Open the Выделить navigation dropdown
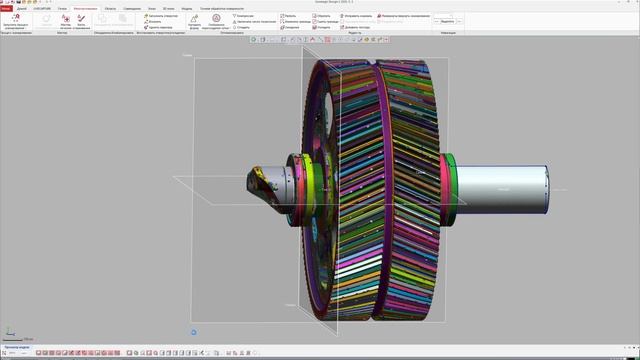Image resolution: width=640 pixels, height=360 pixels. [448, 21]
